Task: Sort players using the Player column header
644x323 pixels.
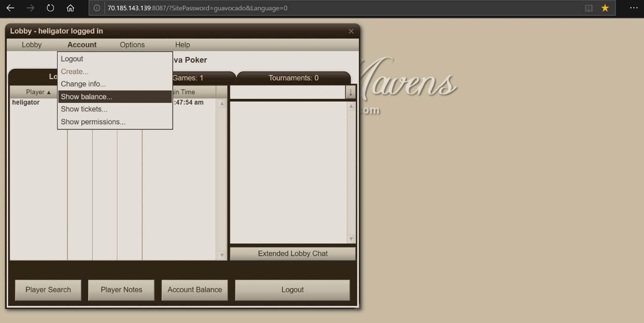Action: coord(38,92)
